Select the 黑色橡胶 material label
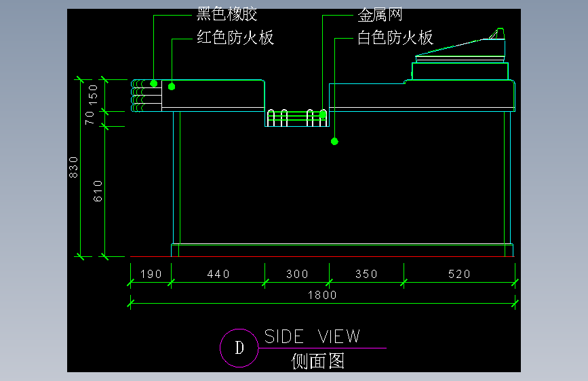This screenshot has width=588, height=381. [227, 14]
